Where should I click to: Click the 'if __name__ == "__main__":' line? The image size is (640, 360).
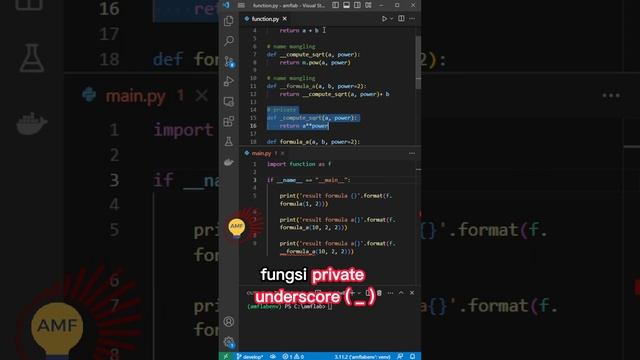click(309, 180)
